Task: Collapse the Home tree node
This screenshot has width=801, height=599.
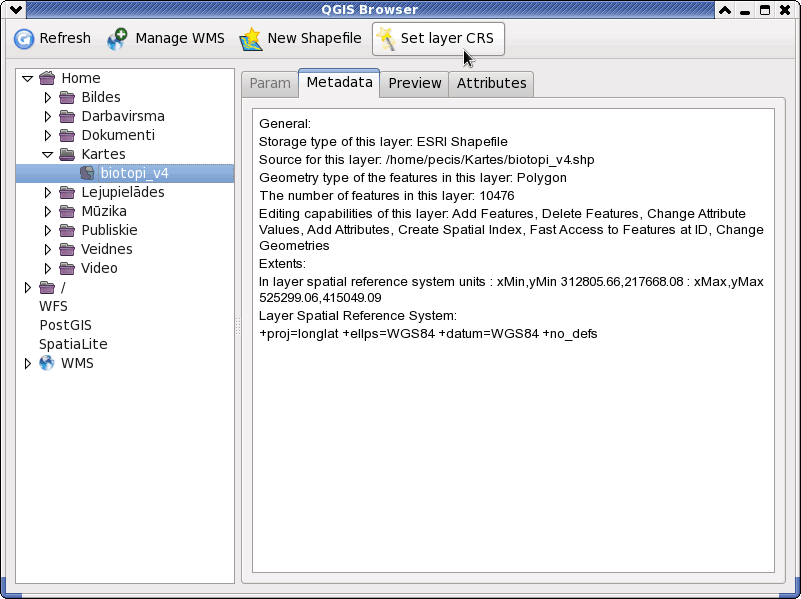Action: coord(28,79)
